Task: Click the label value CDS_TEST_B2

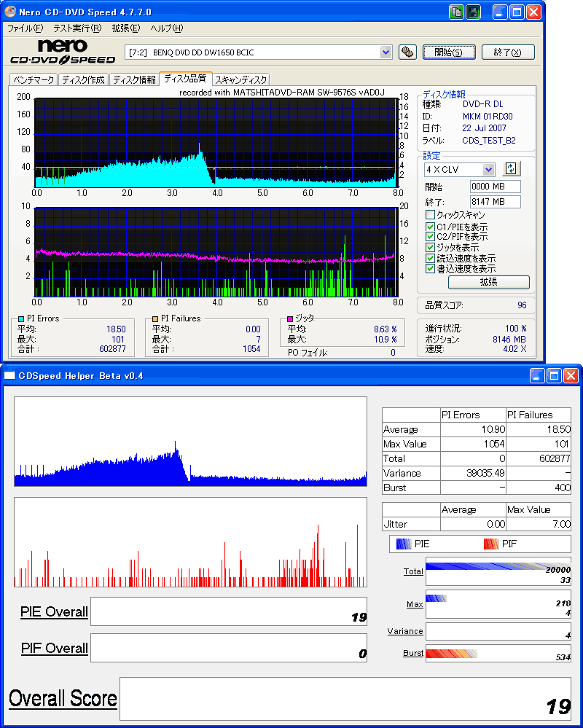Action: click(x=489, y=141)
